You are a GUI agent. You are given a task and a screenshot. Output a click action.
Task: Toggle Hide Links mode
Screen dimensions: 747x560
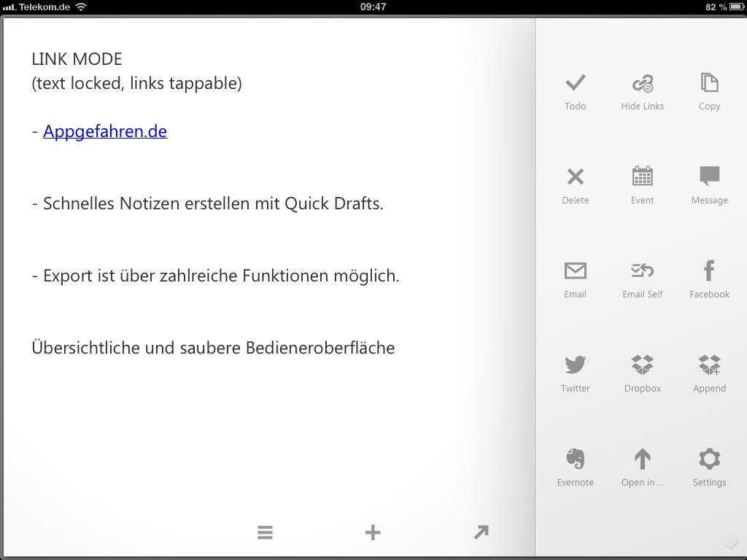[642, 84]
